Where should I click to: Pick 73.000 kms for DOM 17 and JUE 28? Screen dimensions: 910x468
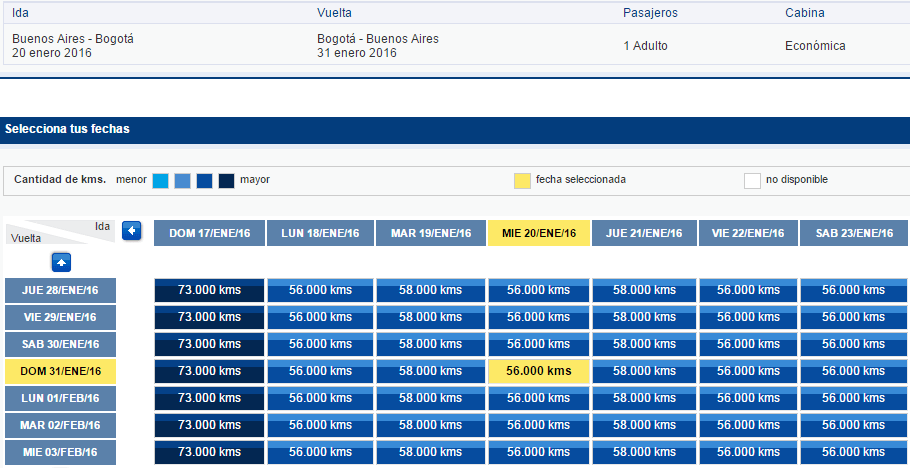(x=210, y=290)
